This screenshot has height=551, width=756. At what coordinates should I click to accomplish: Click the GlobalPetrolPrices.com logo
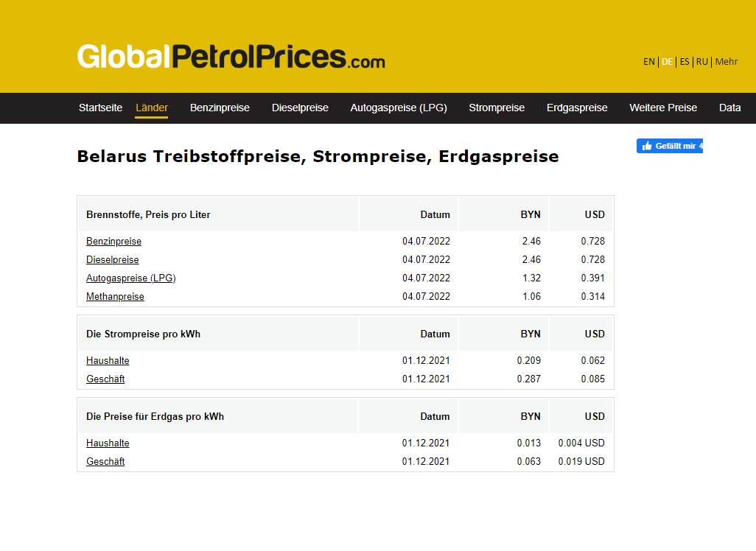[x=231, y=57]
